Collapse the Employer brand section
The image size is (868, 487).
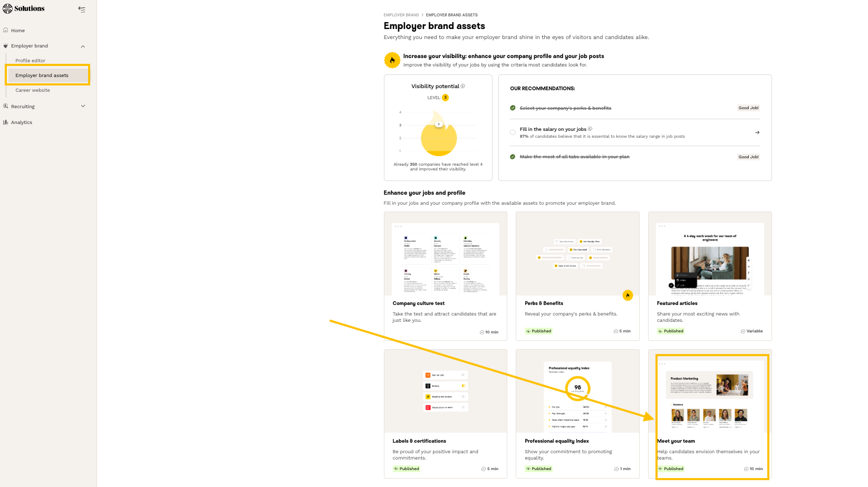click(x=83, y=46)
